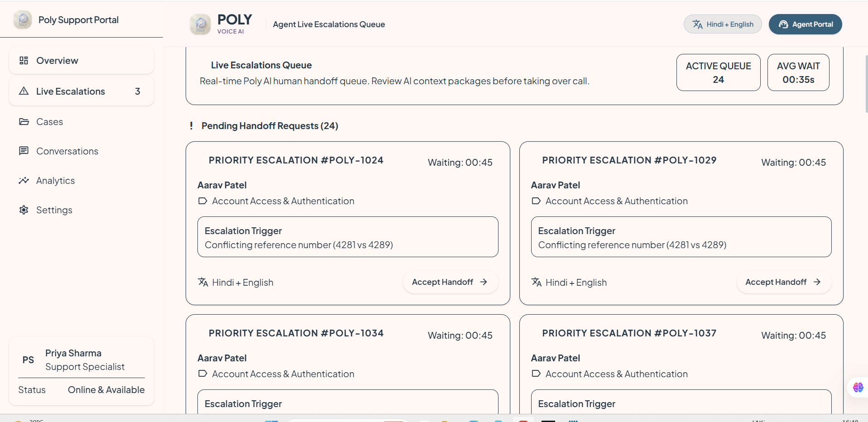Click the exclamation icon beside Pending Handoff Requests
This screenshot has height=422, width=868.
(191, 125)
